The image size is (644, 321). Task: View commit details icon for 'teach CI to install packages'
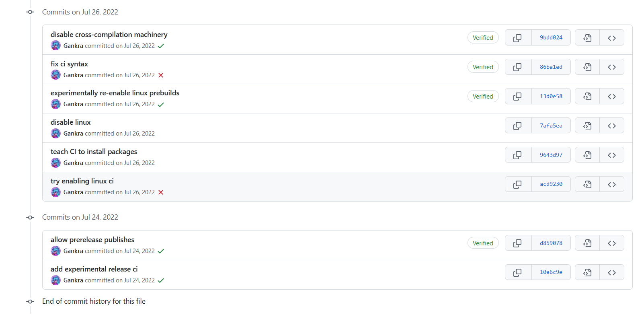(587, 154)
